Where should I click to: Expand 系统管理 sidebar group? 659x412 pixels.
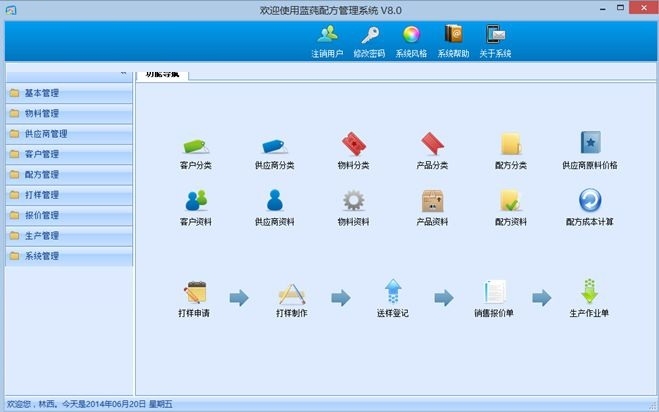69,256
